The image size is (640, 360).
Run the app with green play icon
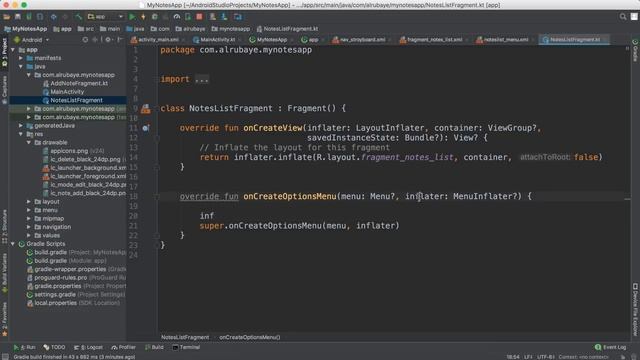coord(132,17)
